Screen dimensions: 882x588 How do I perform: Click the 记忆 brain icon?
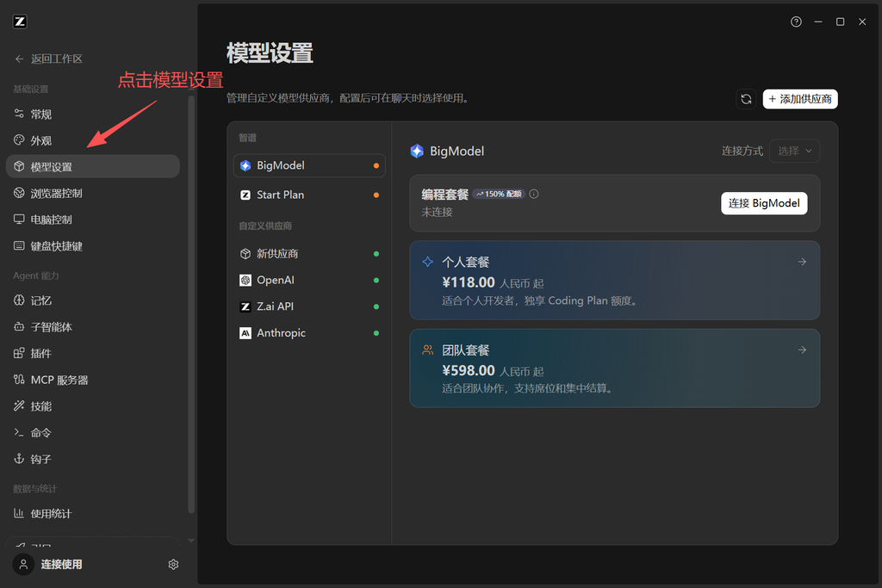point(19,300)
